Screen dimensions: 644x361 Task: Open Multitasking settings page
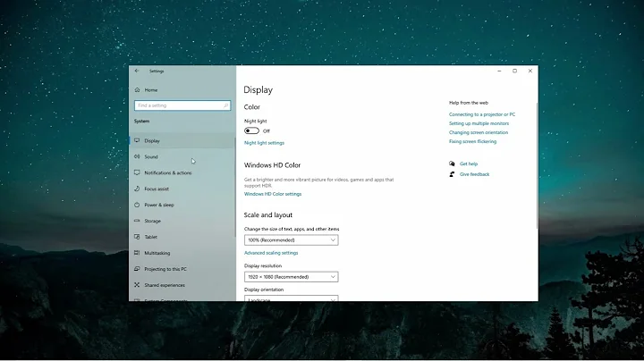182,253
